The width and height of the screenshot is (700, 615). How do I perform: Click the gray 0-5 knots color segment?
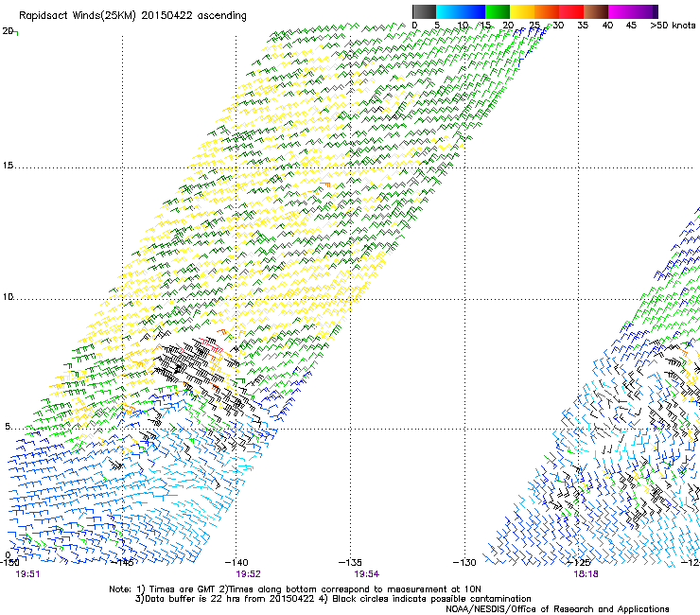pyautogui.click(x=424, y=11)
